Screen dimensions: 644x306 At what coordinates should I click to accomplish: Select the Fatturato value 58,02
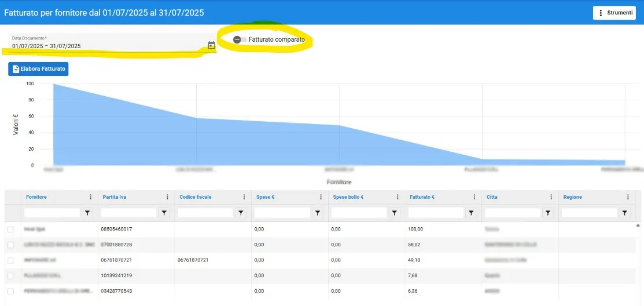click(414, 245)
